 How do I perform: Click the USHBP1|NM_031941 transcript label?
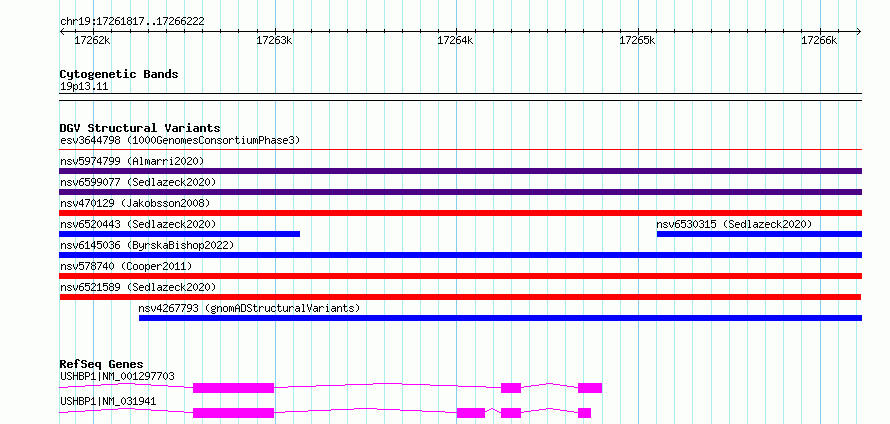(108, 401)
